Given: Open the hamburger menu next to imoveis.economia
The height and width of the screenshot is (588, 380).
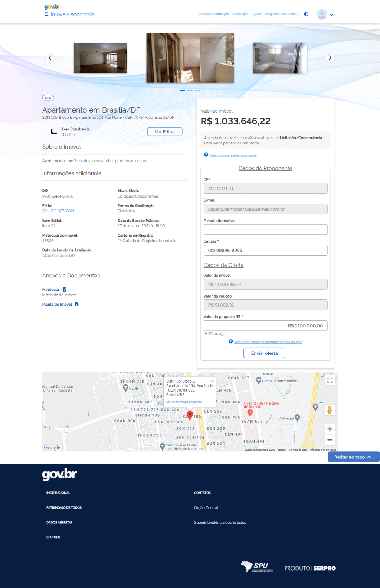Looking at the screenshot, I should click(x=46, y=14).
